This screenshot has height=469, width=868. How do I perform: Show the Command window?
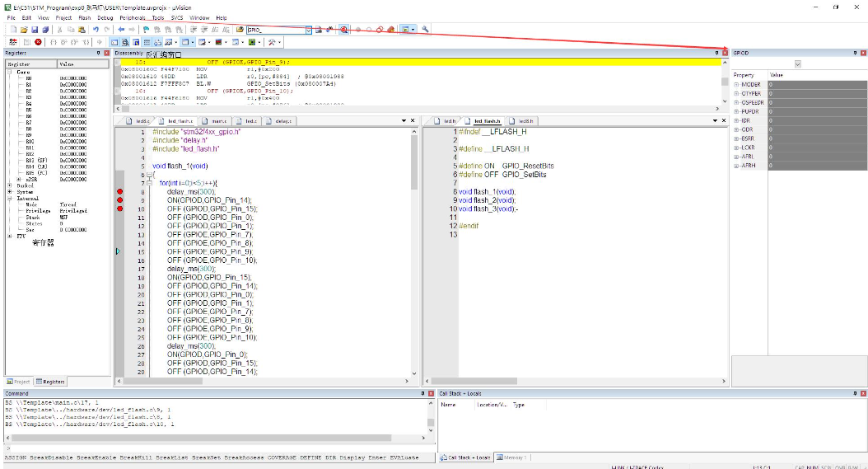(114, 42)
